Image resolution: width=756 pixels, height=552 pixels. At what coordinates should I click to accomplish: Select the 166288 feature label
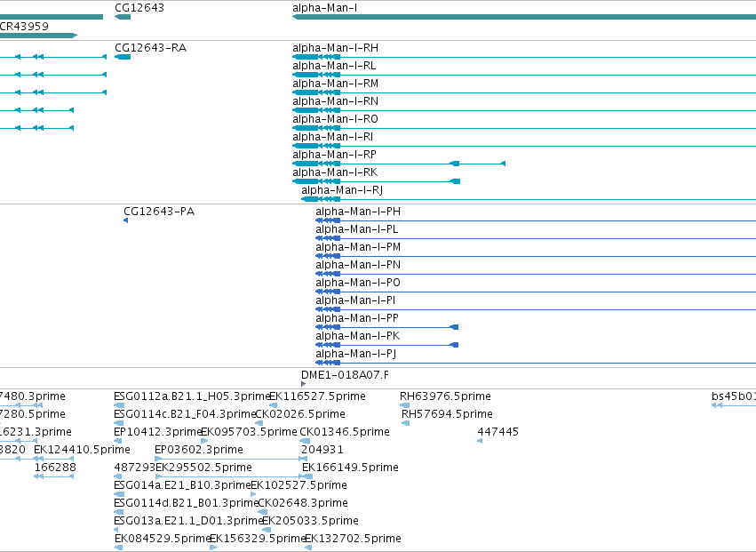[55, 468]
